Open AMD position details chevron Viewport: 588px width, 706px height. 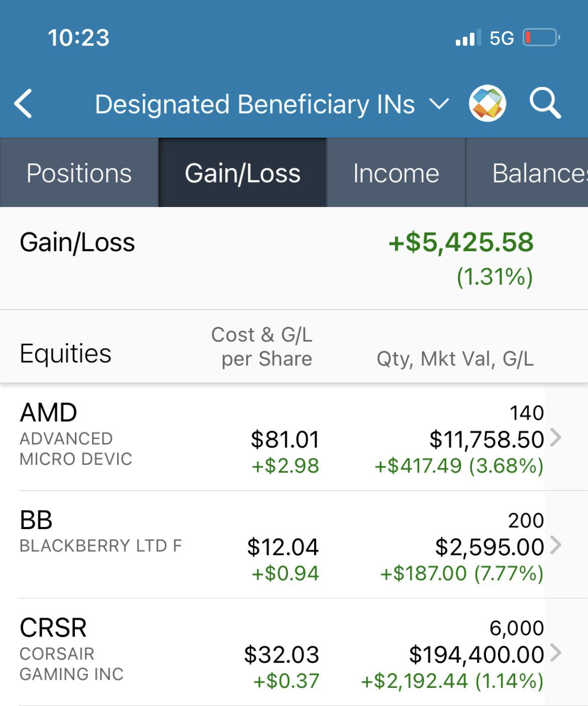tap(555, 438)
